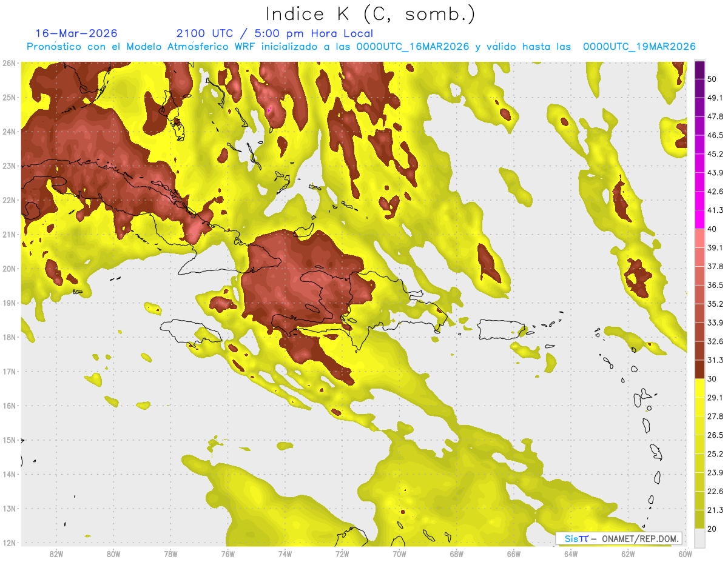The height and width of the screenshot is (562, 728).
Task: Click the gray color box below 20
Action: [699, 538]
